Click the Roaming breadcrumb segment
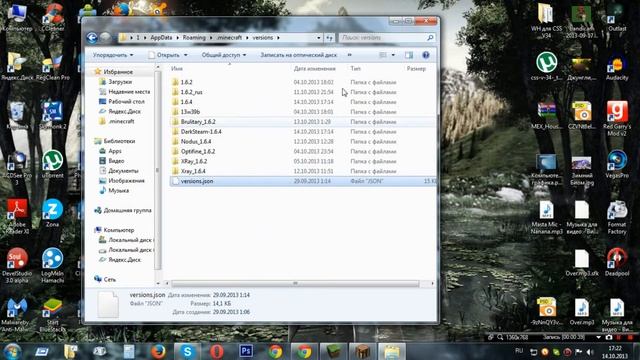 tap(194, 38)
